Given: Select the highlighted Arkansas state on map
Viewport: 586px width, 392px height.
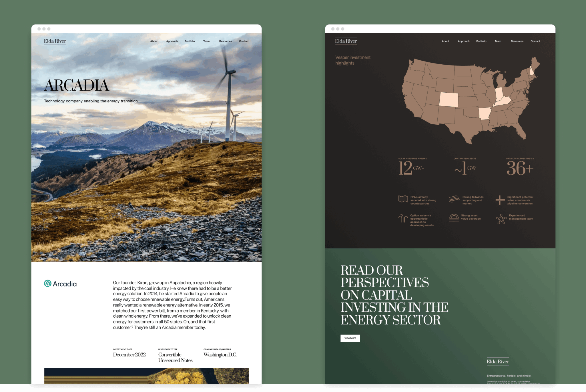Looking at the screenshot, I should 485,114.
